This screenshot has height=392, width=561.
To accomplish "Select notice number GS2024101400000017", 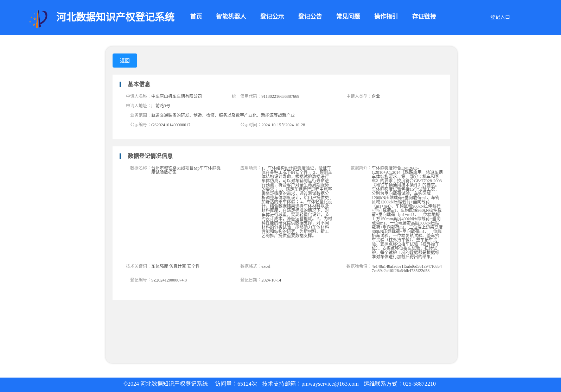I will click(x=171, y=125).
